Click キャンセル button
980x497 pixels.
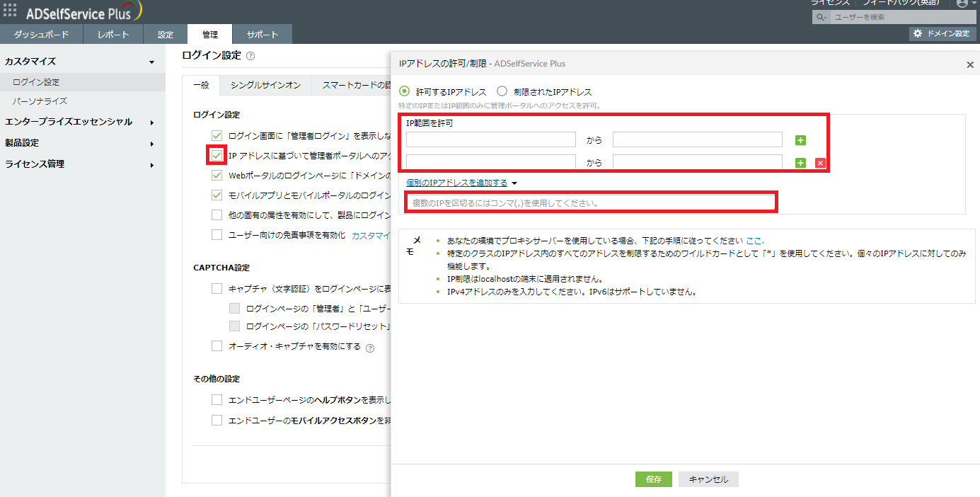tap(708, 479)
